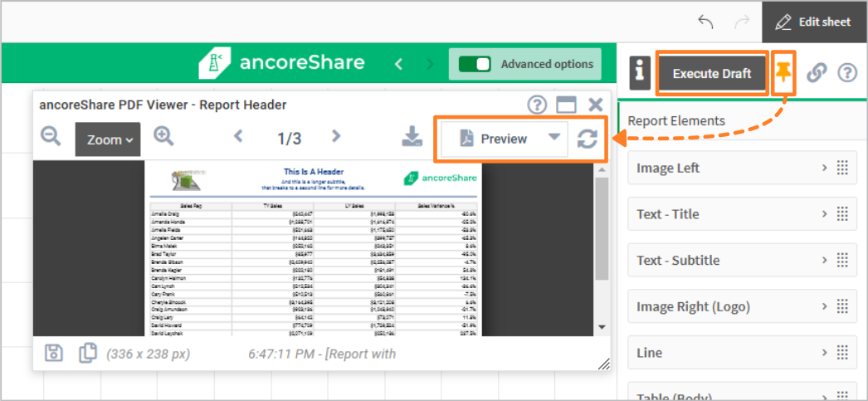Click grid handle of Text - Subtitle
This screenshot has height=401, width=868.
842,260
